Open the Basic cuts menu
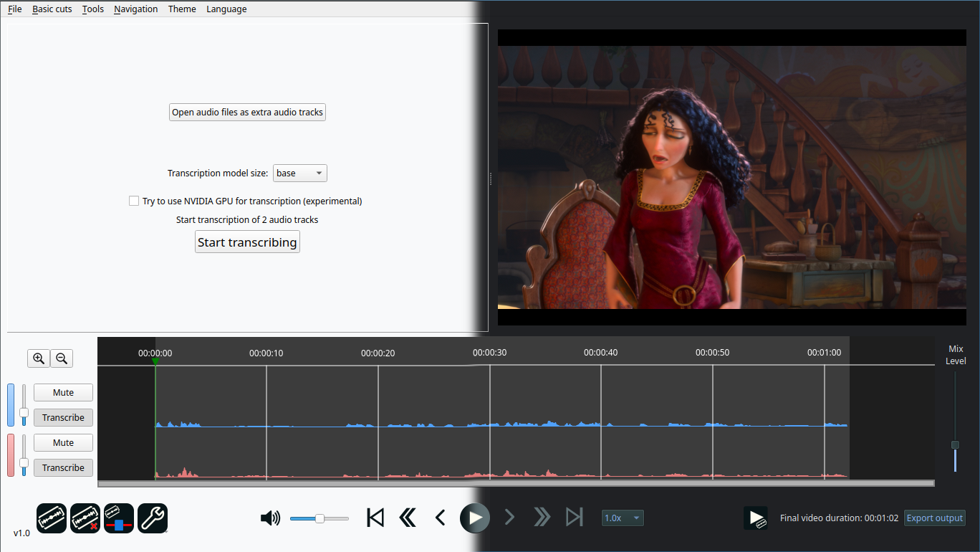The height and width of the screenshot is (552, 980). pyautogui.click(x=52, y=9)
